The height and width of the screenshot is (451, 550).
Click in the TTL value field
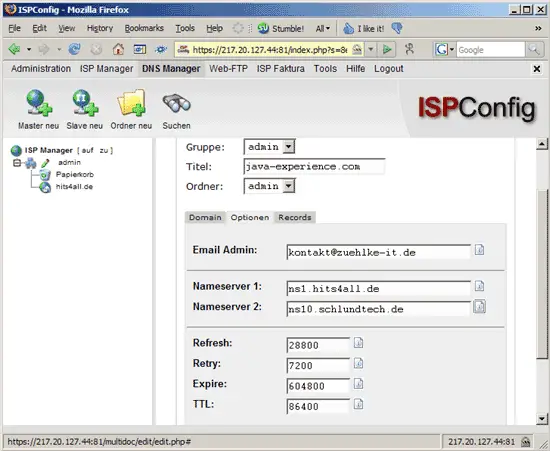click(x=318, y=406)
